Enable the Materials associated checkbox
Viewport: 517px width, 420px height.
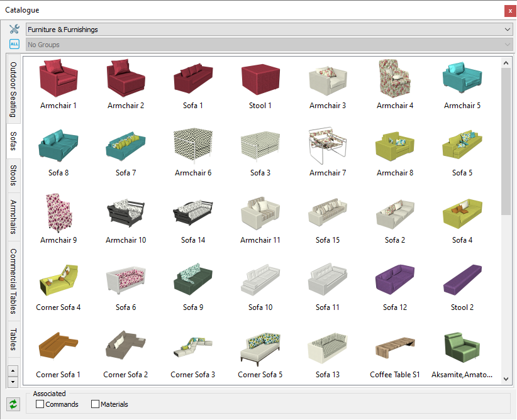tap(96, 404)
